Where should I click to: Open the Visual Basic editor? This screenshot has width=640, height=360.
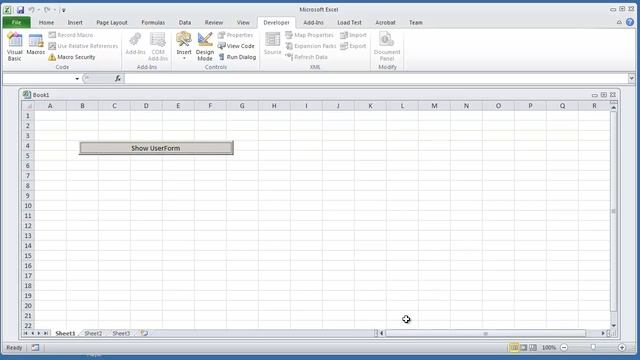(x=15, y=47)
